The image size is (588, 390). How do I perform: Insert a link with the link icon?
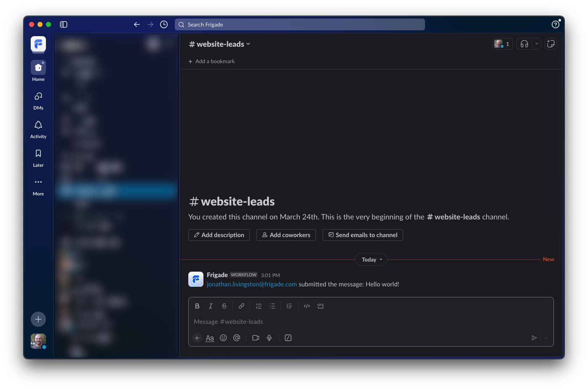pyautogui.click(x=241, y=306)
